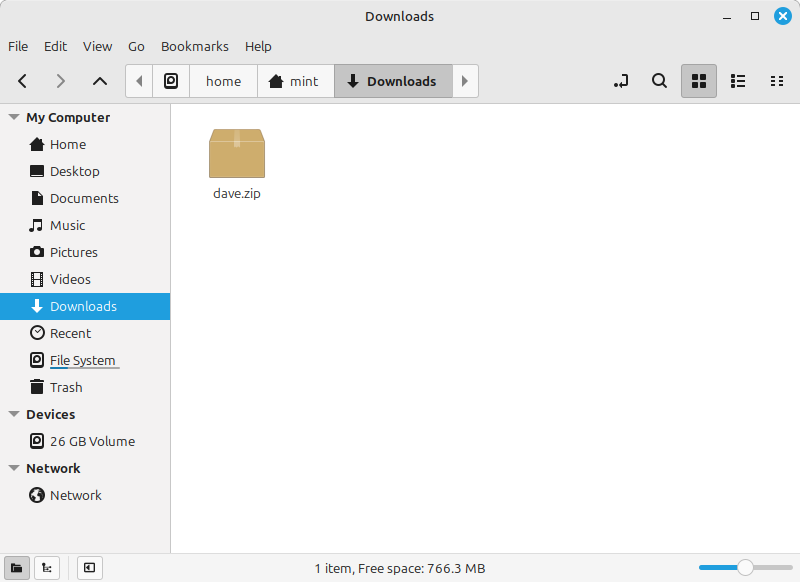Go to parent folder with up arrow
800x582 pixels.
click(99, 81)
